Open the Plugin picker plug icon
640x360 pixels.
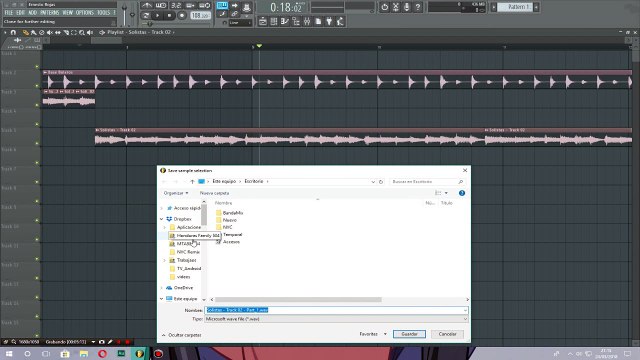tap(329, 21)
